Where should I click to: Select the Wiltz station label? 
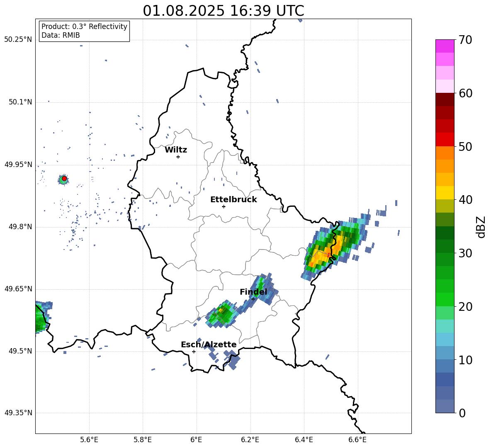(x=176, y=150)
